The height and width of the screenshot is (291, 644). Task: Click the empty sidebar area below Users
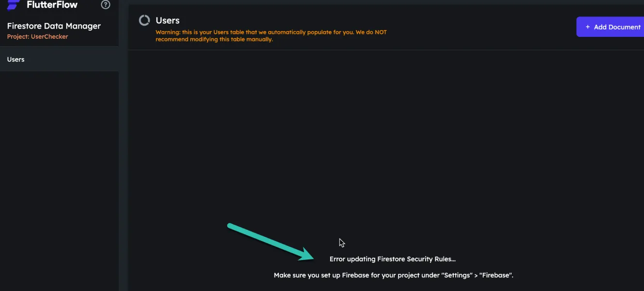pyautogui.click(x=59, y=179)
